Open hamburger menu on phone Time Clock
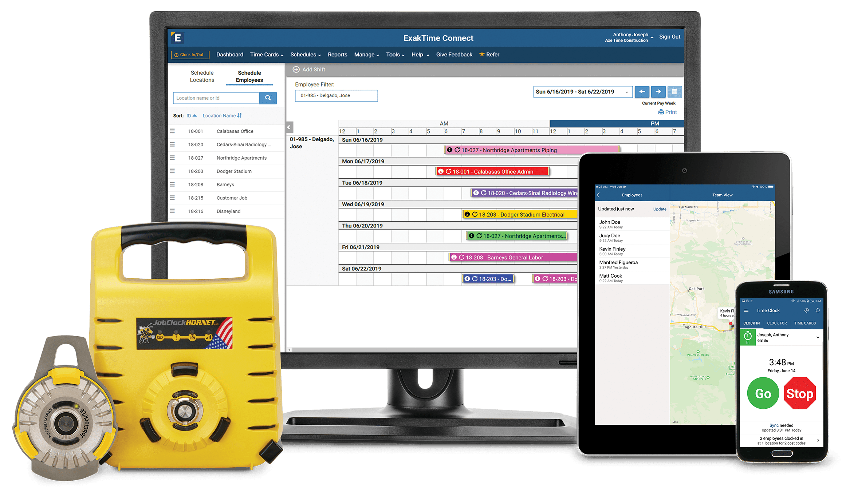This screenshot has width=846, height=504. tap(746, 310)
